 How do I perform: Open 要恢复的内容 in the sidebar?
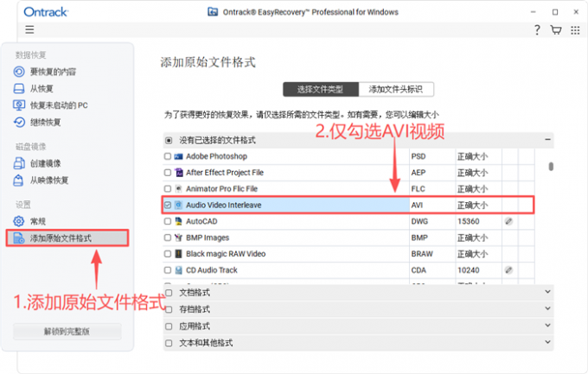pos(53,72)
